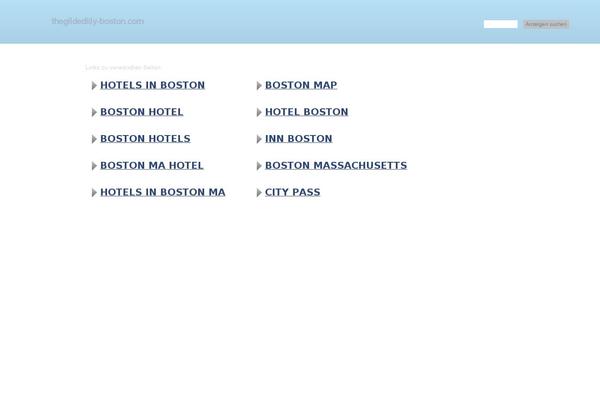Click the arrow icon before Boston MA Hotel
The height and width of the screenshot is (400, 600).
coord(94,166)
